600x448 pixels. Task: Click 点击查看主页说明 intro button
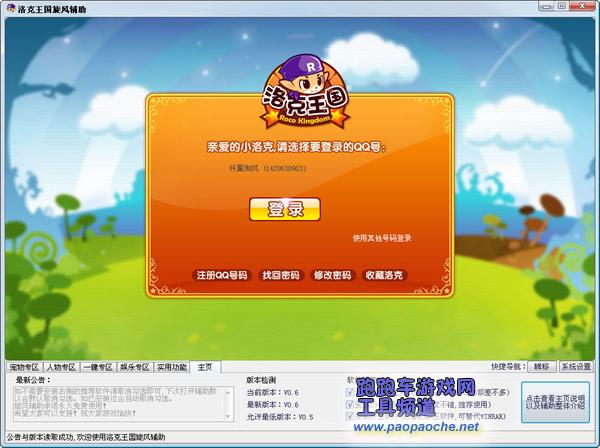(555, 402)
